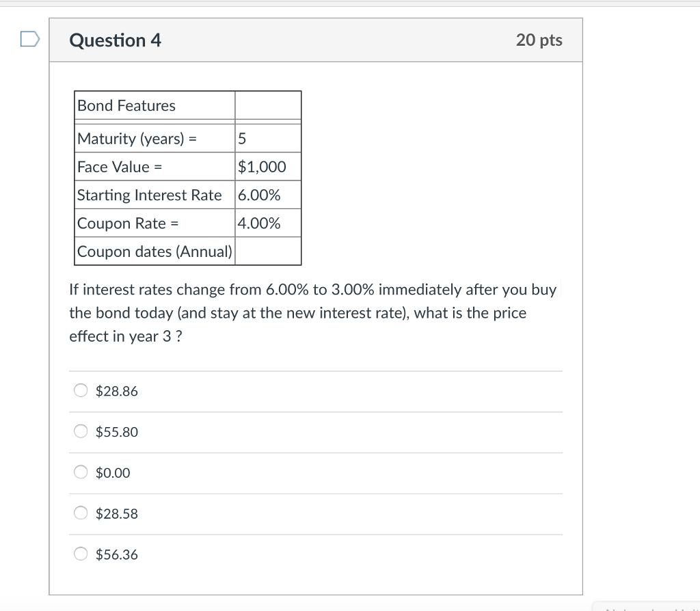
Task: Click the Coupon dates (Annual) row
Action: pos(154,252)
